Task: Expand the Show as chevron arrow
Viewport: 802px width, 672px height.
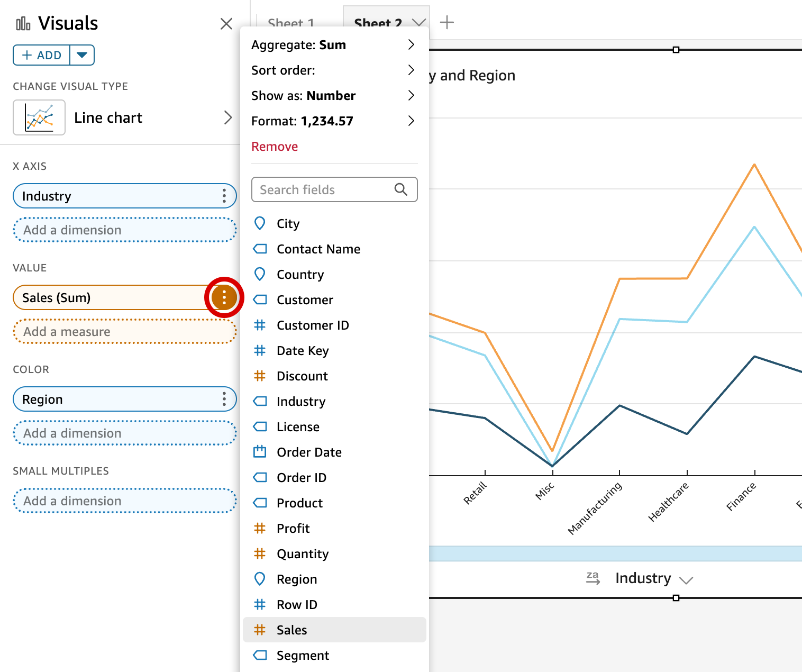Action: pyautogui.click(x=411, y=96)
